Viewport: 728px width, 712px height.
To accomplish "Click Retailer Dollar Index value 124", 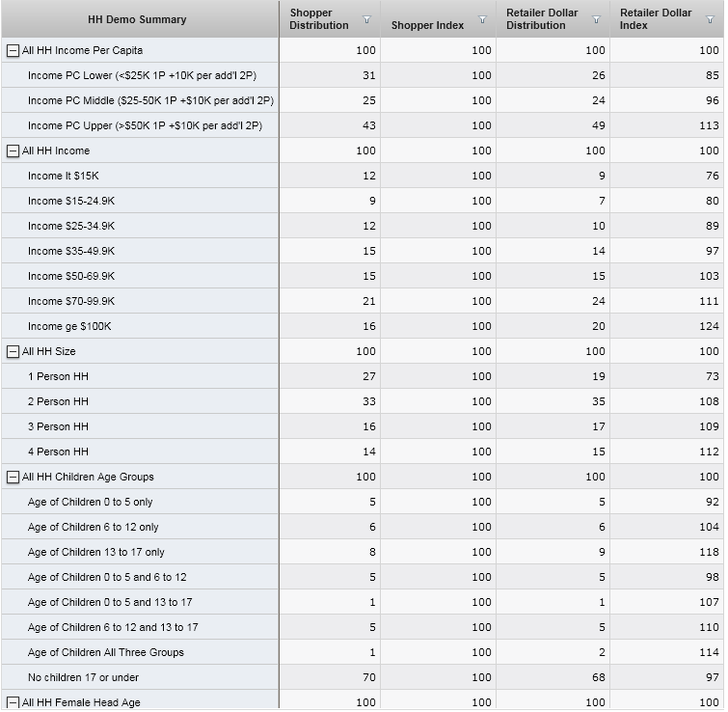I will [x=709, y=326].
